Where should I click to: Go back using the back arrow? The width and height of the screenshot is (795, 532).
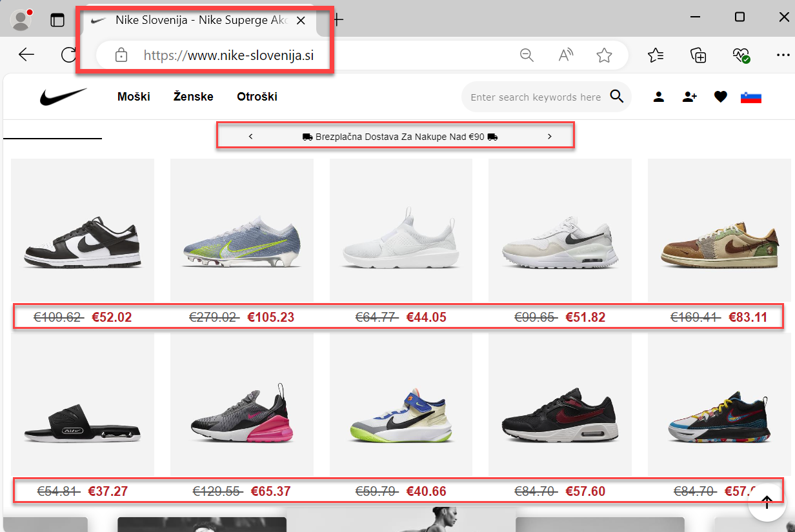tap(26, 55)
